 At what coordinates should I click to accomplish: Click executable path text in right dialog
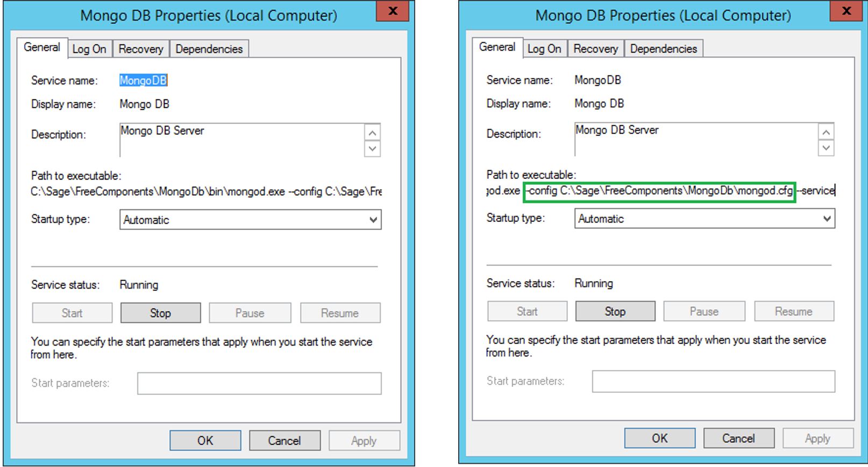pos(660,190)
